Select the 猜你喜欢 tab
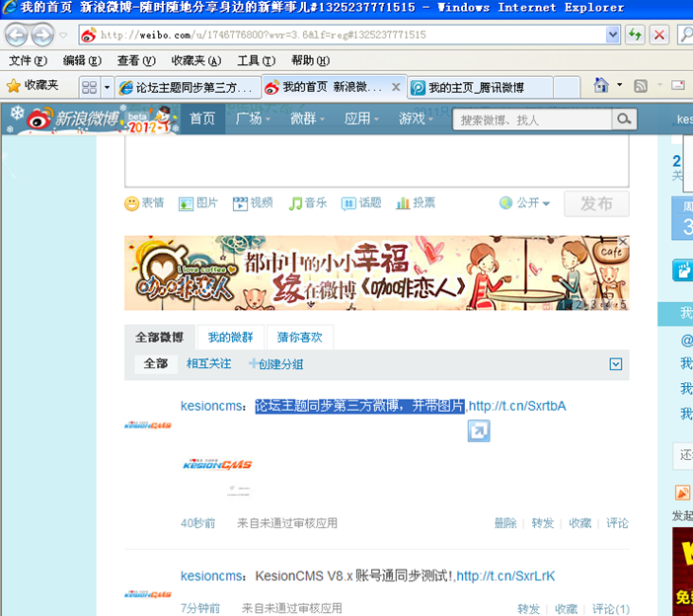Viewport: 693px width, 616px height. (x=300, y=338)
